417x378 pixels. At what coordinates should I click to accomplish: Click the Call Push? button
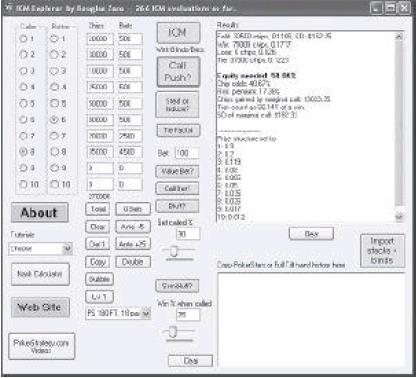pyautogui.click(x=178, y=72)
